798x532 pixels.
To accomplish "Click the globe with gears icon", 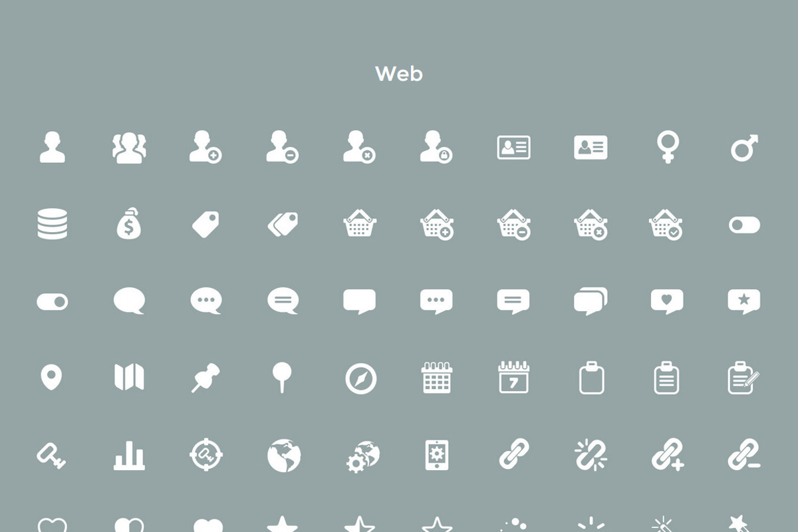I will pyautogui.click(x=363, y=456).
